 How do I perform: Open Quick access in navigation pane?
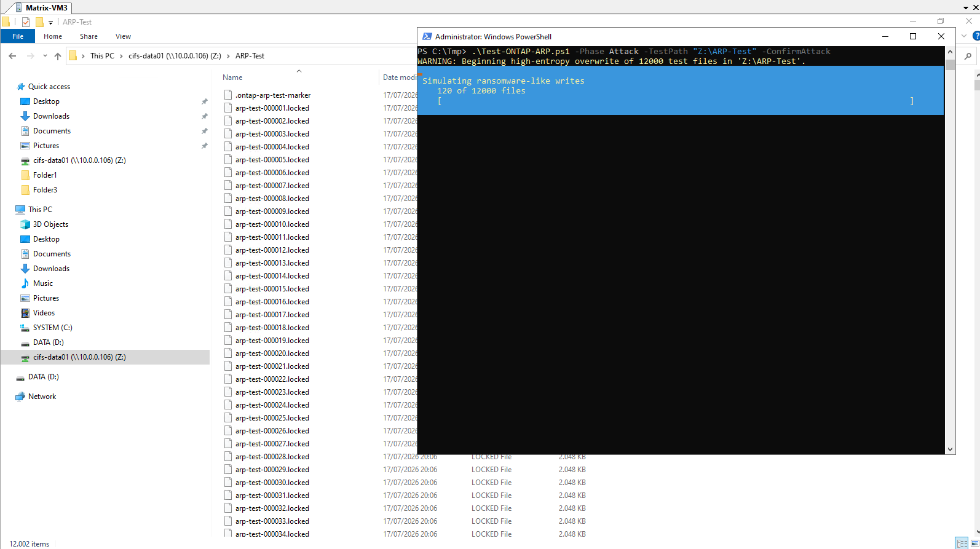click(x=49, y=87)
